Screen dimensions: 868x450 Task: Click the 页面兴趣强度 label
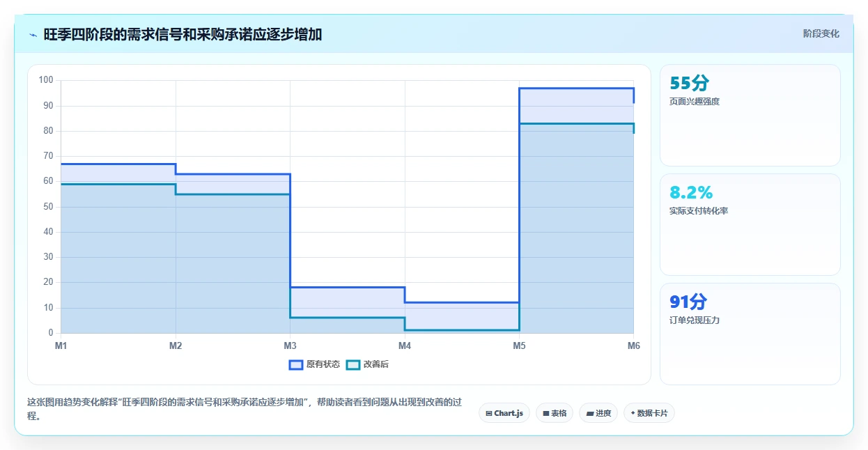point(695,102)
